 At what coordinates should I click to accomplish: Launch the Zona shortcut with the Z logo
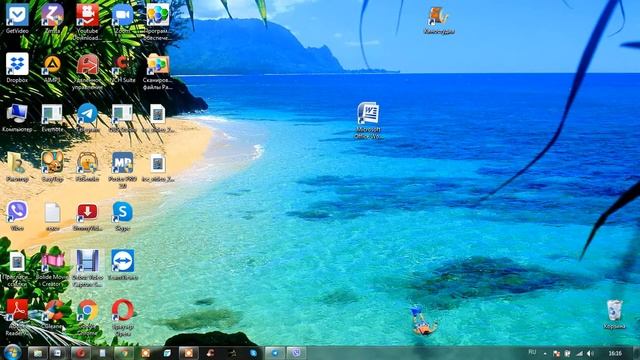click(x=52, y=16)
